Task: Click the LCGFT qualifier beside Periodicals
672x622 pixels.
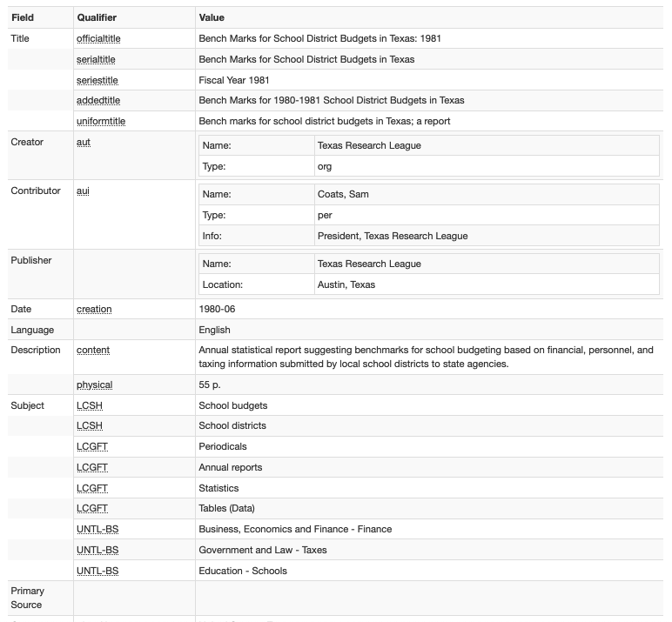Action: [92, 447]
